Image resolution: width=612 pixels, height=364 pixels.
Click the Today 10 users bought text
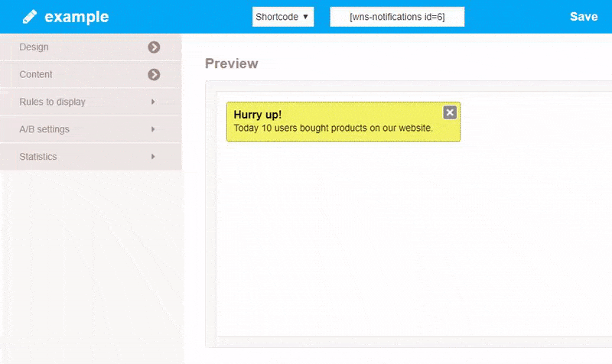click(334, 128)
